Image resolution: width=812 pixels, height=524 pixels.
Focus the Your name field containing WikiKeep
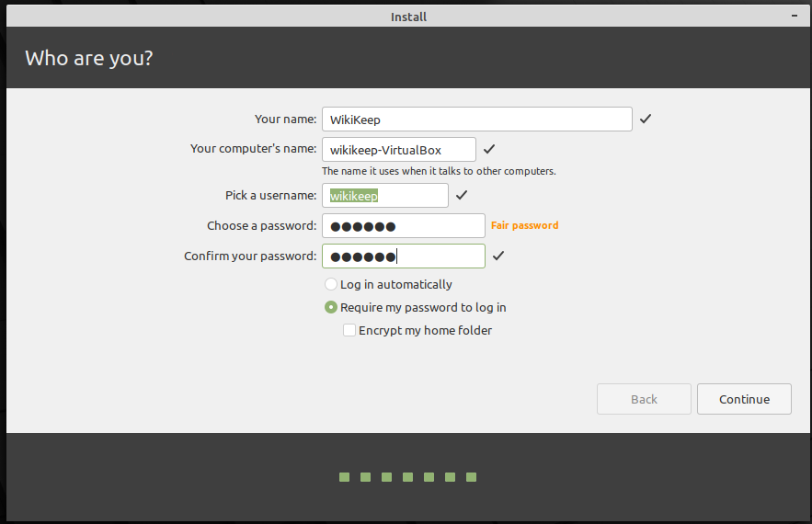pyautogui.click(x=477, y=120)
